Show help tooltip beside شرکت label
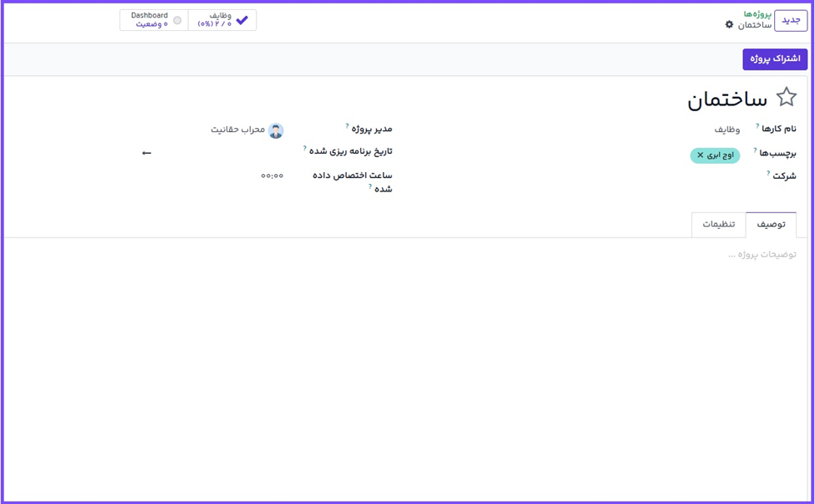815x504 pixels. pos(768,173)
